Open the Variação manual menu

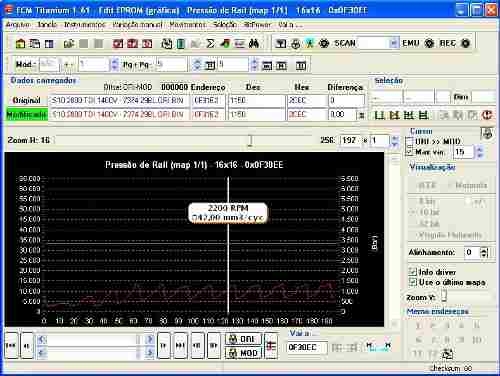(x=137, y=25)
